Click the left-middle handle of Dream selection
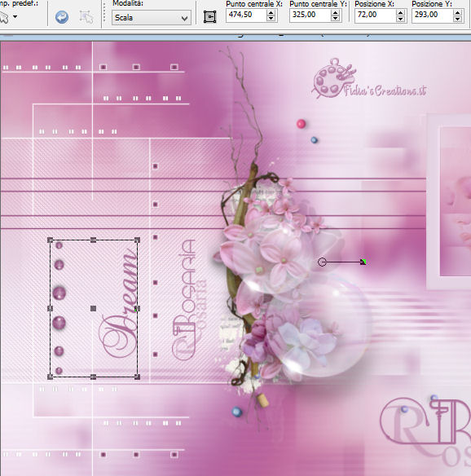The height and width of the screenshot is (476, 471). tap(51, 308)
